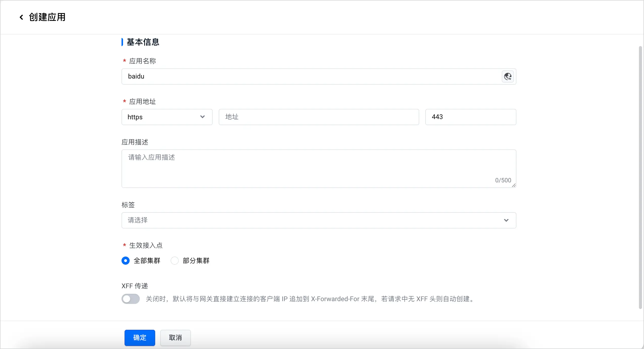Click the 确定 confirm button
Screen dimensions: 644x349
140,338
